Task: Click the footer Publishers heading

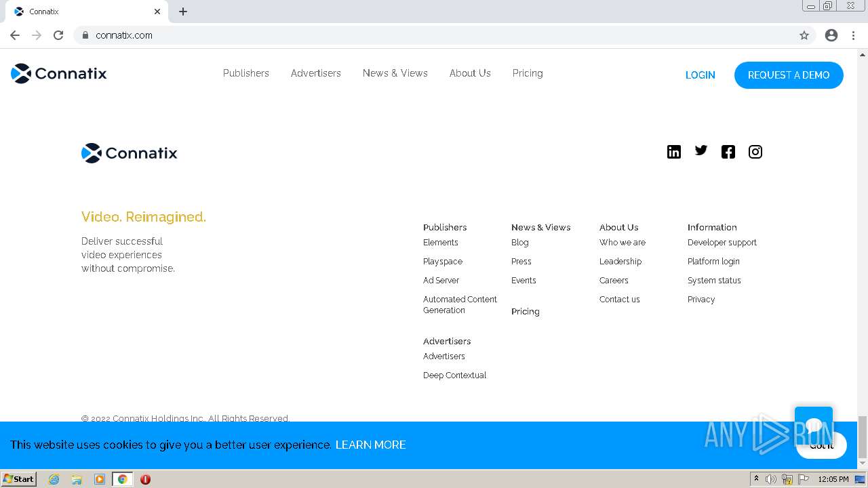Action: click(445, 228)
